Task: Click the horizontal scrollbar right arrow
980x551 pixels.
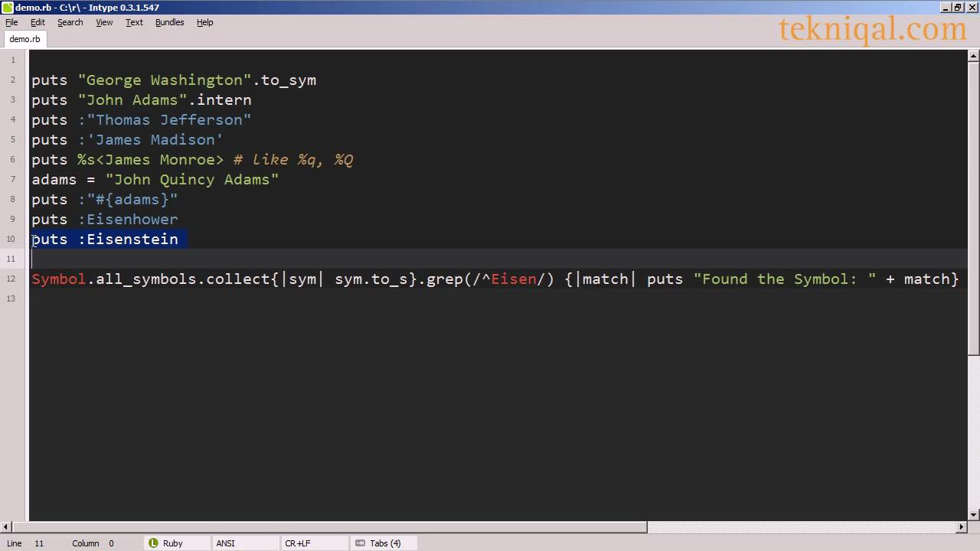Action: [x=962, y=527]
